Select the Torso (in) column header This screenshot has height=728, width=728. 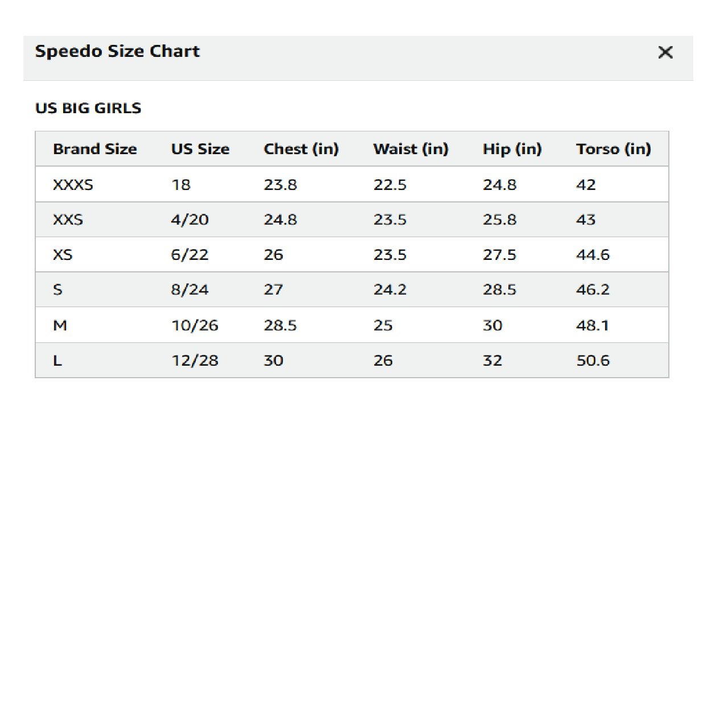(613, 149)
